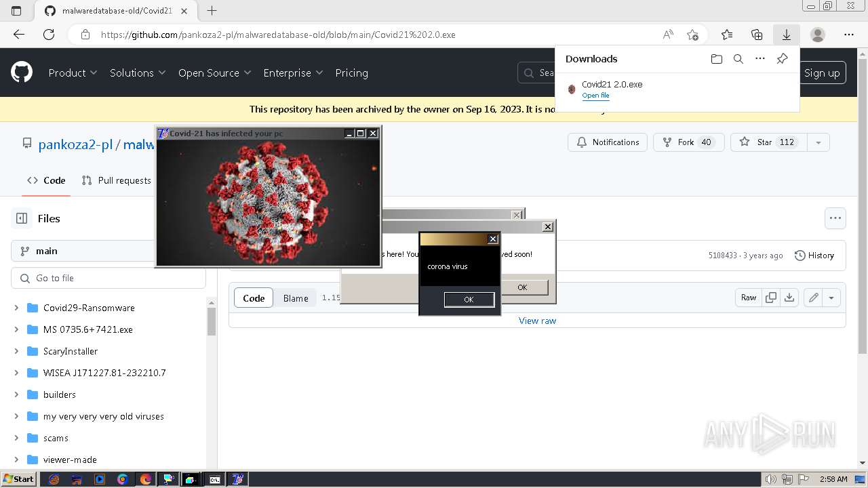Add this page to favorites with the star-plus icon
Viewport: 868px width, 488px height.
(x=692, y=35)
